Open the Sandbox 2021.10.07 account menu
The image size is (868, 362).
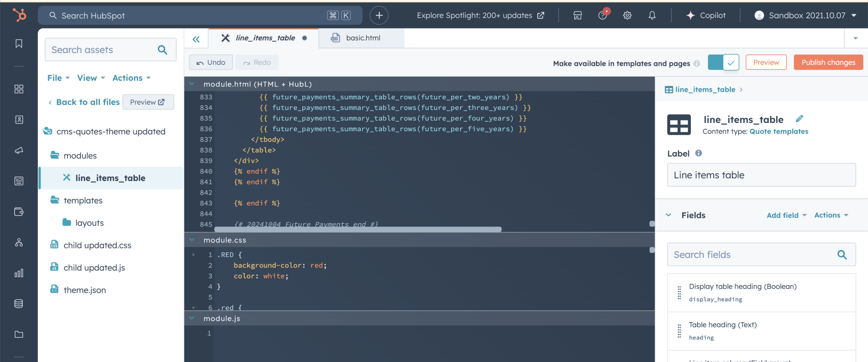[x=805, y=15]
